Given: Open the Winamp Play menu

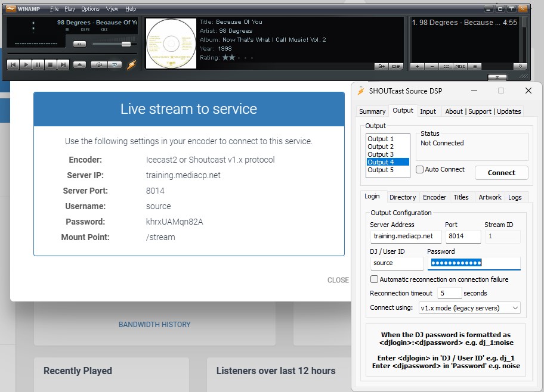Looking at the screenshot, I should point(70,9).
